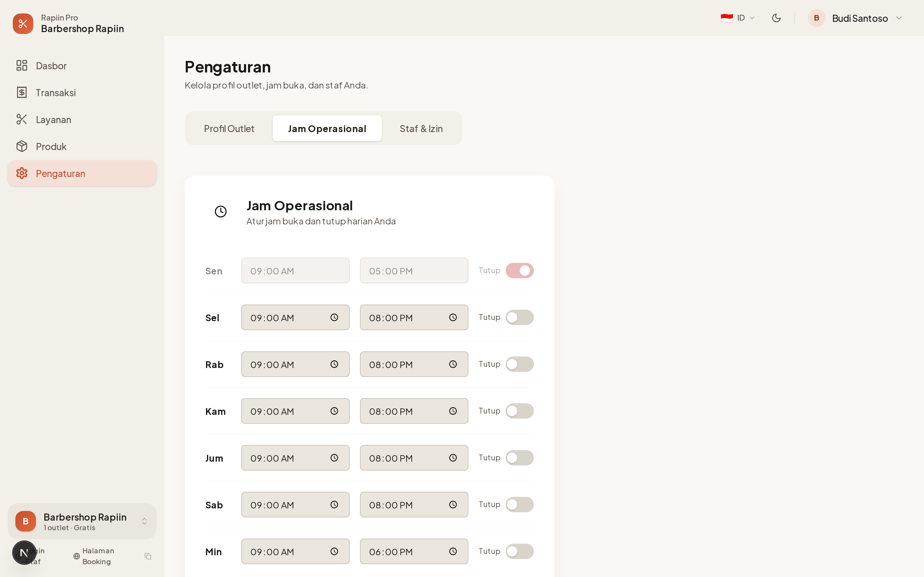Enable the Tutup toggle for Rabu
Viewport: 924px width, 577px height.
pyautogui.click(x=519, y=364)
